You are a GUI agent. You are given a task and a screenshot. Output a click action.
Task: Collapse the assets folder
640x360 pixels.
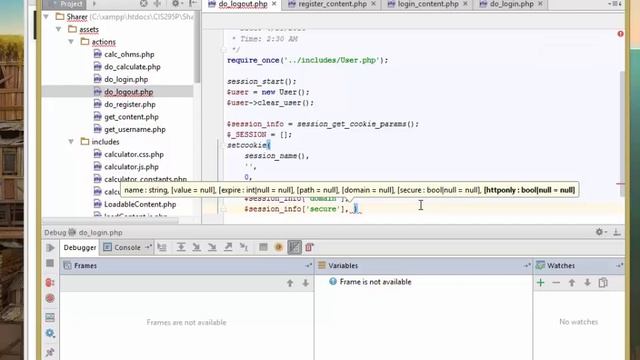pos(59,29)
